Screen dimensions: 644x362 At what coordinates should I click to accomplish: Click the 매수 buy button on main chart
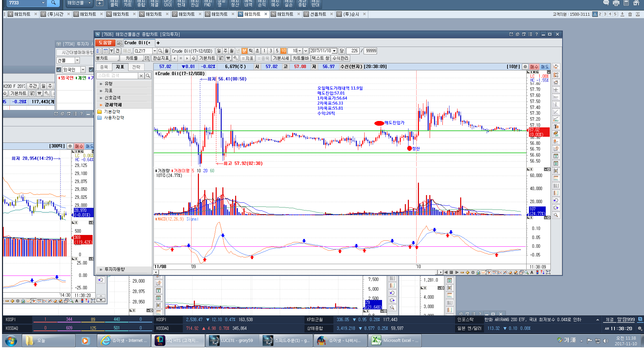(x=534, y=67)
